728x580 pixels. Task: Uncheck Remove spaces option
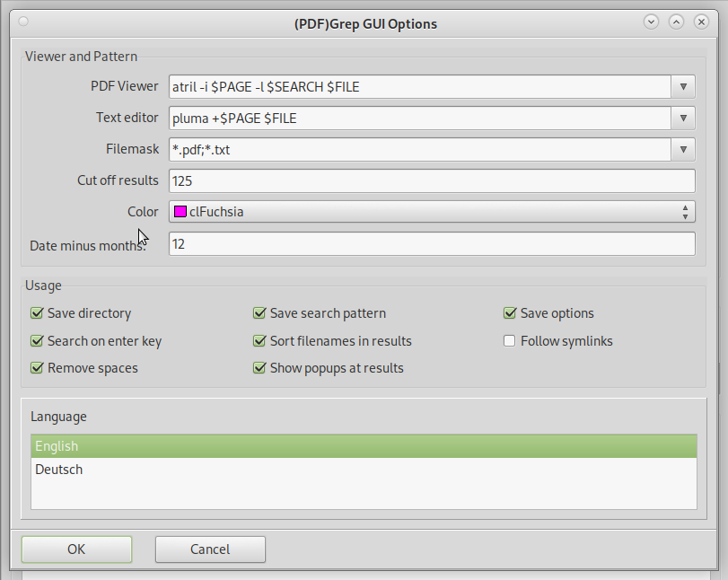click(x=37, y=368)
